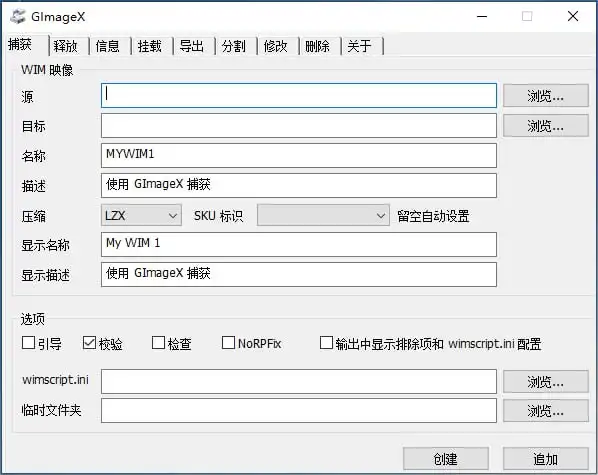Go to the 关于 tab
The height and width of the screenshot is (475, 598).
point(359,46)
